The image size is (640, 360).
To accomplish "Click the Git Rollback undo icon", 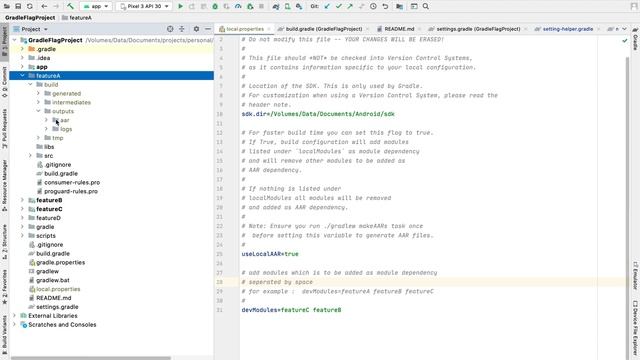I will (x=385, y=7).
